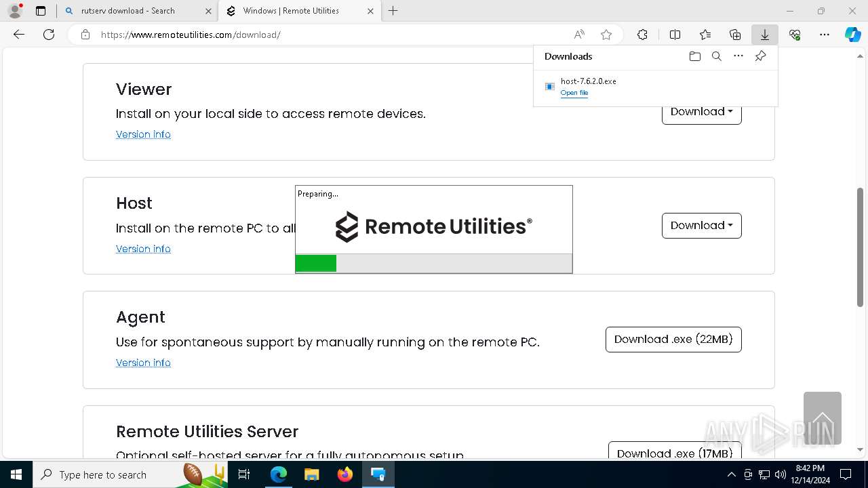Download Remote Utilities Server .exe (17MB)
Viewport: 868px width, 488px height.
pos(675,451)
